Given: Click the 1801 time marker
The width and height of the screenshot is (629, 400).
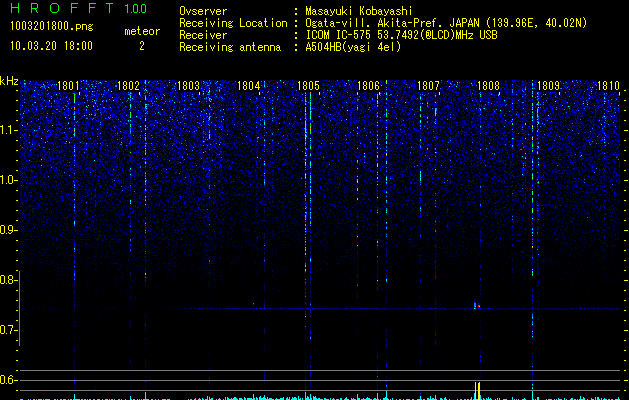Looking at the screenshot, I should (x=68, y=86).
